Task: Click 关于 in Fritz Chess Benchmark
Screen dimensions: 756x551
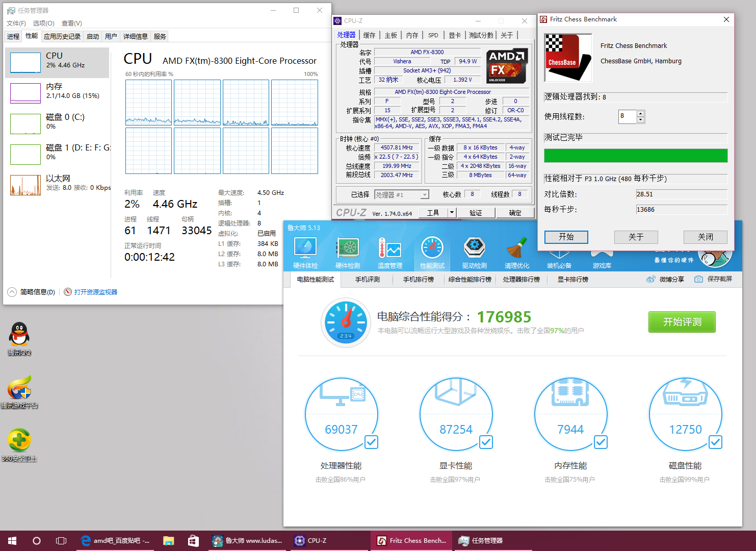Action: click(636, 237)
